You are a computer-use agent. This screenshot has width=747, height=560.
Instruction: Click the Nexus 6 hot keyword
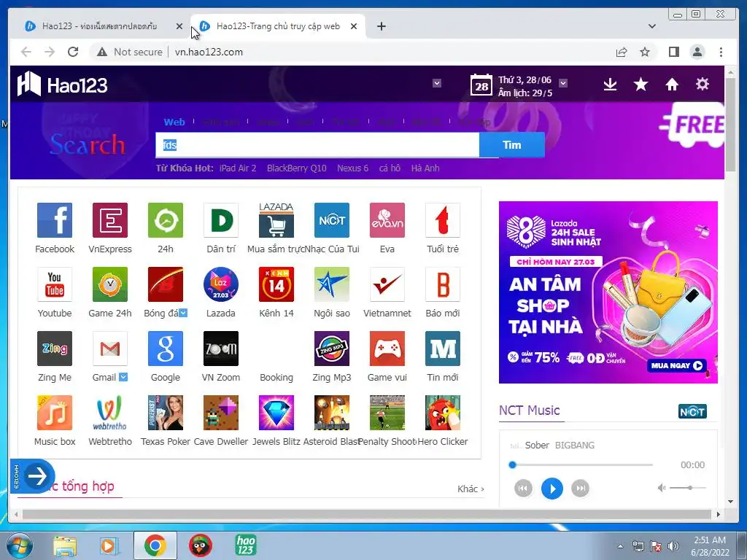(x=352, y=168)
